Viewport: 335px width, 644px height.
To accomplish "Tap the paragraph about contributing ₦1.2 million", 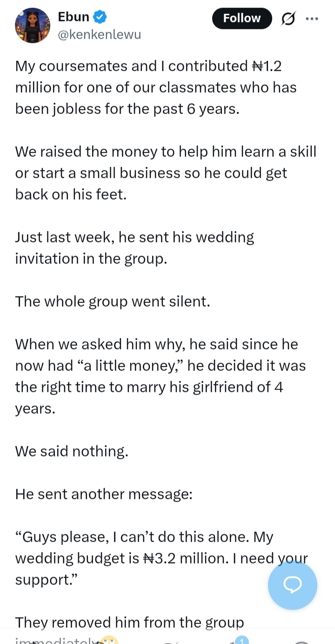I will click(x=156, y=87).
